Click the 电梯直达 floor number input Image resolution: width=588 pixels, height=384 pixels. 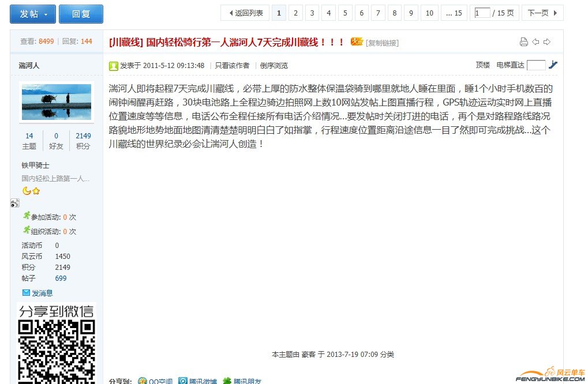click(x=535, y=65)
